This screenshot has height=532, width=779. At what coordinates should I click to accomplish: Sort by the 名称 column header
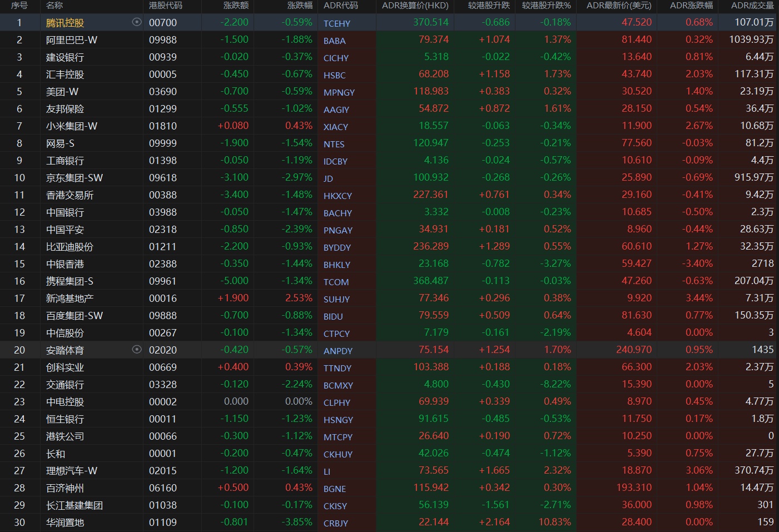[54, 6]
